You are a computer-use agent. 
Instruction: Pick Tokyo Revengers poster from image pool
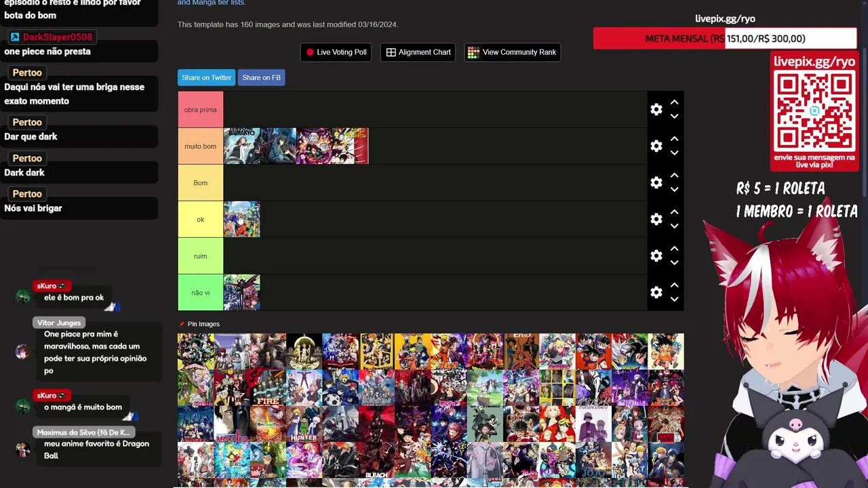[x=557, y=424]
